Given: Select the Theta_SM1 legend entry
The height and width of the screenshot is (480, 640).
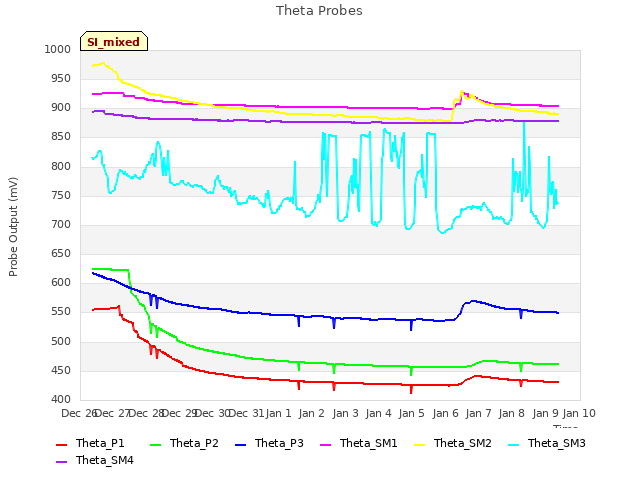Looking at the screenshot, I should tap(359, 443).
